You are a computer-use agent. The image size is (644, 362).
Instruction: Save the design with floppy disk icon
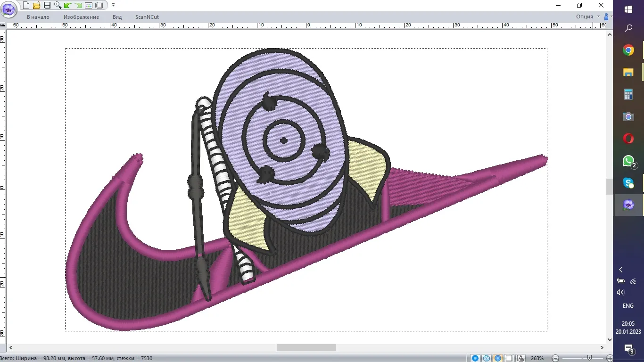pos(47,5)
